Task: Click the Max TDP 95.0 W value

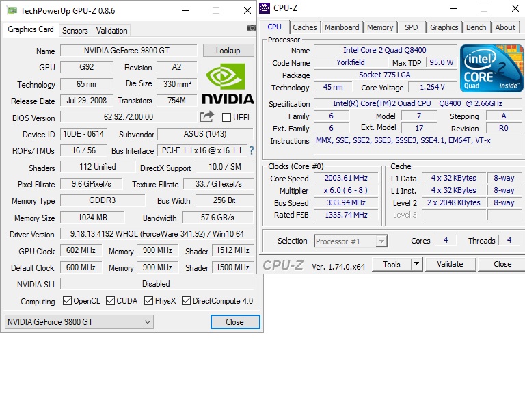Action: coord(442,62)
